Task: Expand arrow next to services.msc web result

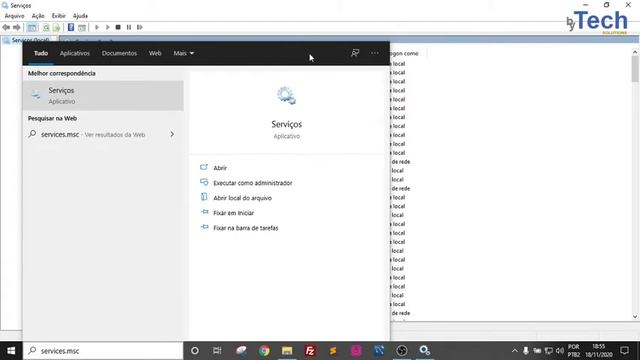Action: pyautogui.click(x=172, y=134)
